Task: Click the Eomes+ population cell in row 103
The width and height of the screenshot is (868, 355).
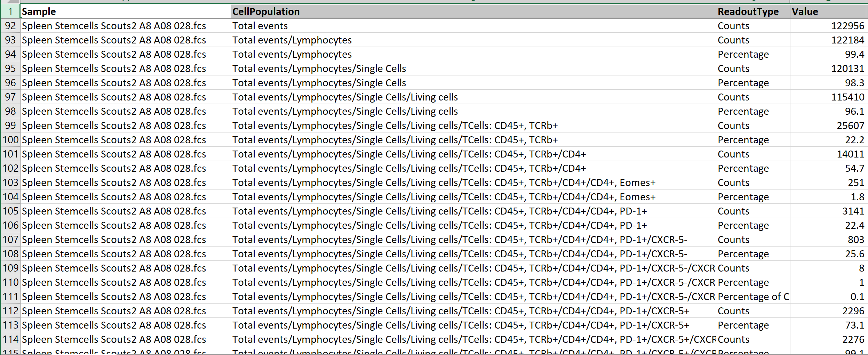Action: click(x=473, y=183)
